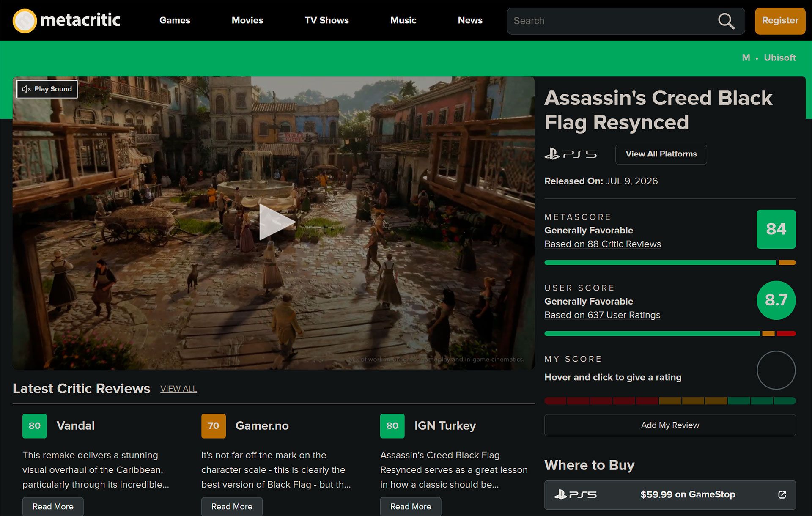The height and width of the screenshot is (516, 812).
Task: Click Read More under IGN Turkey review
Action: [411, 506]
